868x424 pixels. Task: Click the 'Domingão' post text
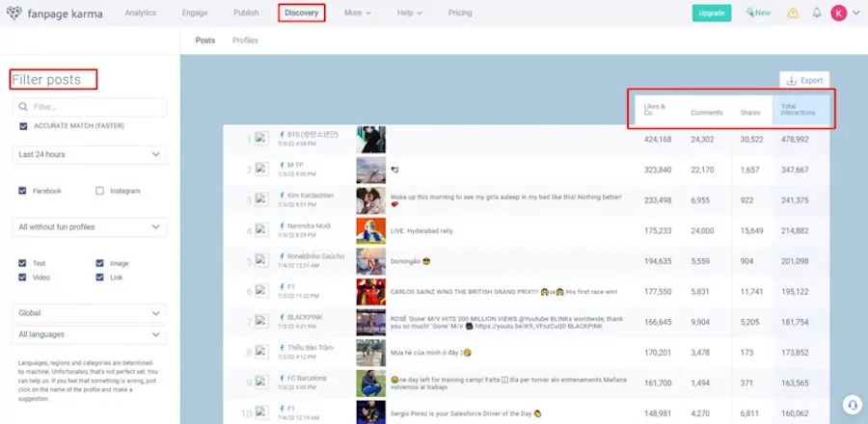tap(410, 261)
